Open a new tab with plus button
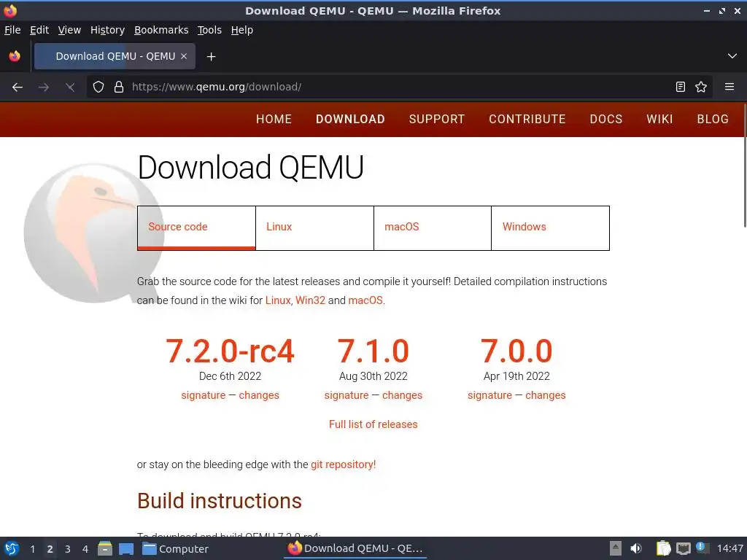Screen dimensions: 747x560 click(x=211, y=57)
